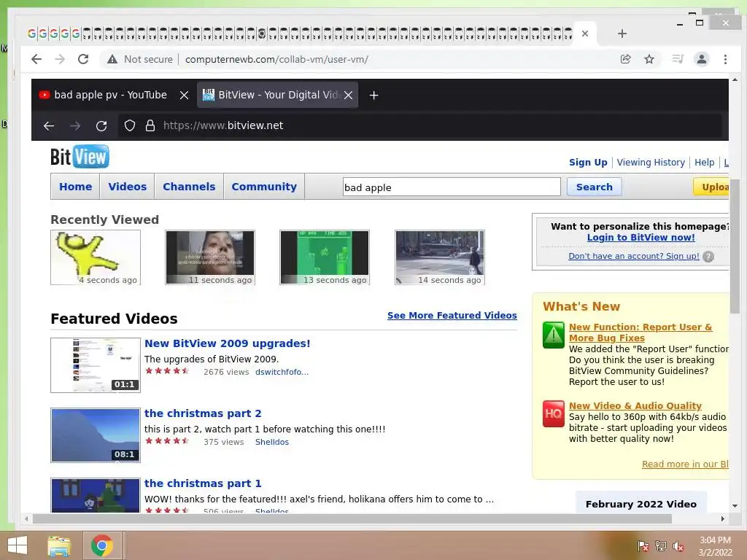Open thumbnail viewed 14 seconds ago
This screenshot has width=747, height=560.
(440, 257)
